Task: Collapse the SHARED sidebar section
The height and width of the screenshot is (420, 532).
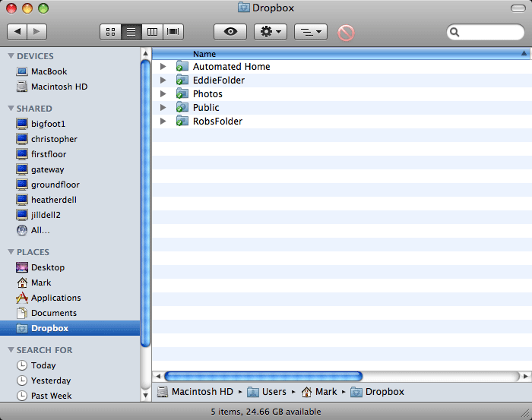Action: pyautogui.click(x=11, y=109)
